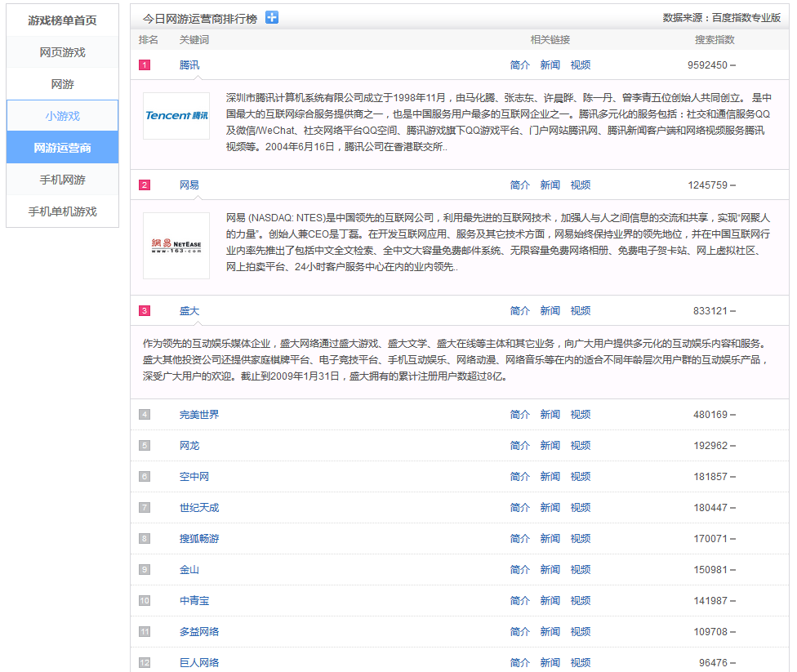Click rank badge 2 for 网易
This screenshot has width=797, height=672.
click(x=145, y=185)
